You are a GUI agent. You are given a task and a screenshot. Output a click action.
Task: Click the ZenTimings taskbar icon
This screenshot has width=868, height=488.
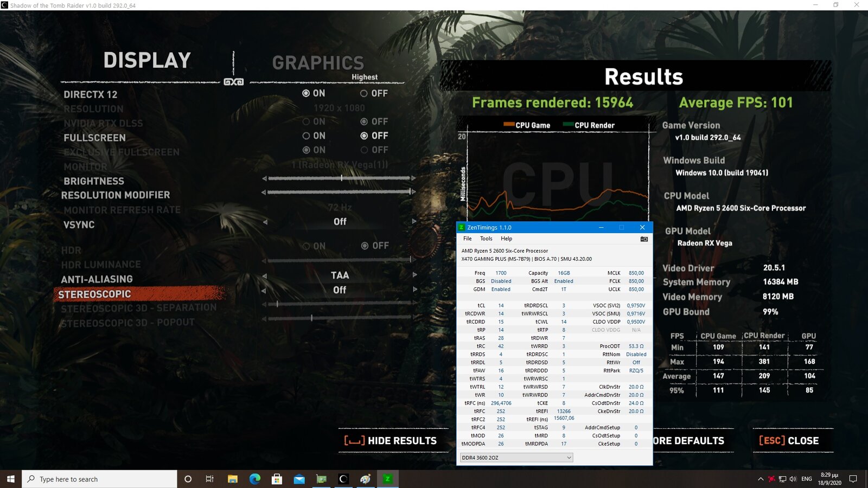pyautogui.click(x=387, y=479)
